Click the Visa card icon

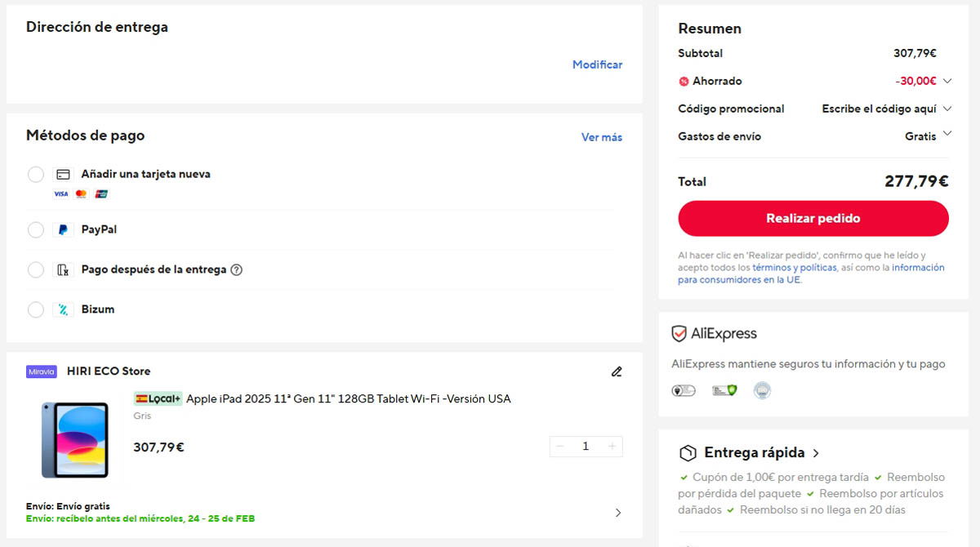[61, 193]
